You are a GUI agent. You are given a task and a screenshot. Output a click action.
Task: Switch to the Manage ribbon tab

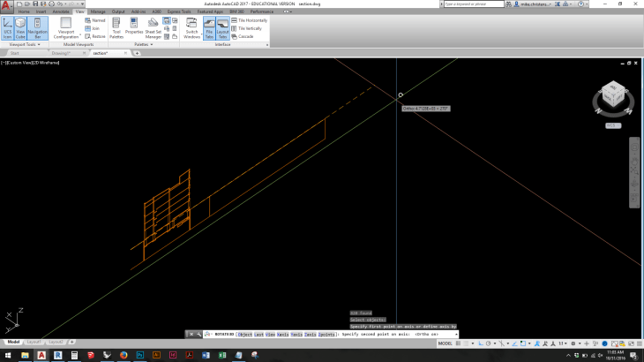[98, 11]
